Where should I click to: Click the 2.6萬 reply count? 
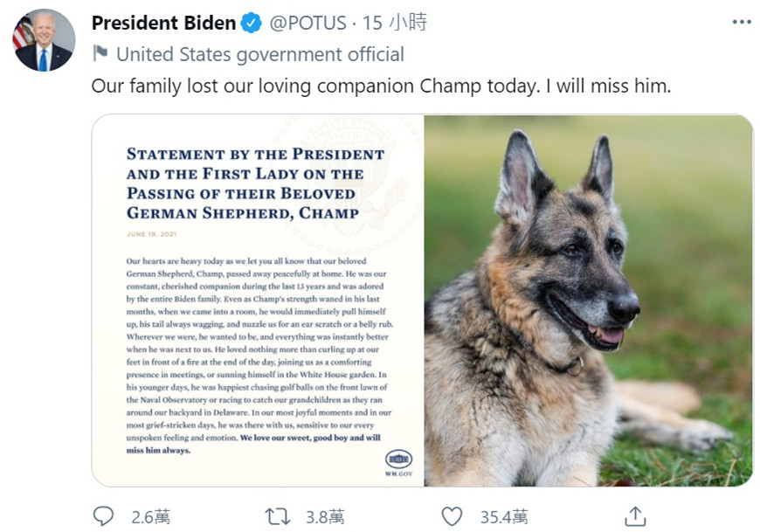151,517
